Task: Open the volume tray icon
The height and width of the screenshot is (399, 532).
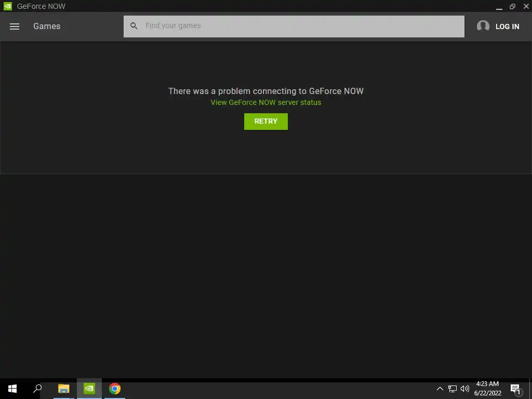Action: (x=465, y=389)
